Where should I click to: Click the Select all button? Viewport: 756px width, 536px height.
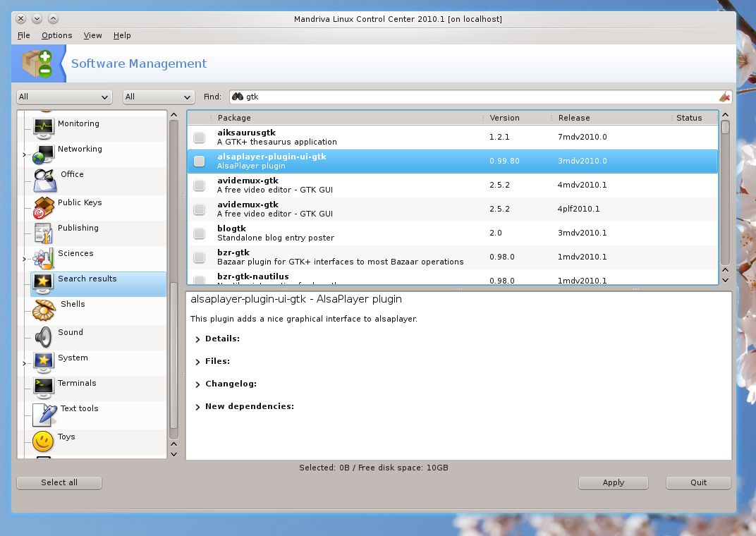tap(59, 482)
